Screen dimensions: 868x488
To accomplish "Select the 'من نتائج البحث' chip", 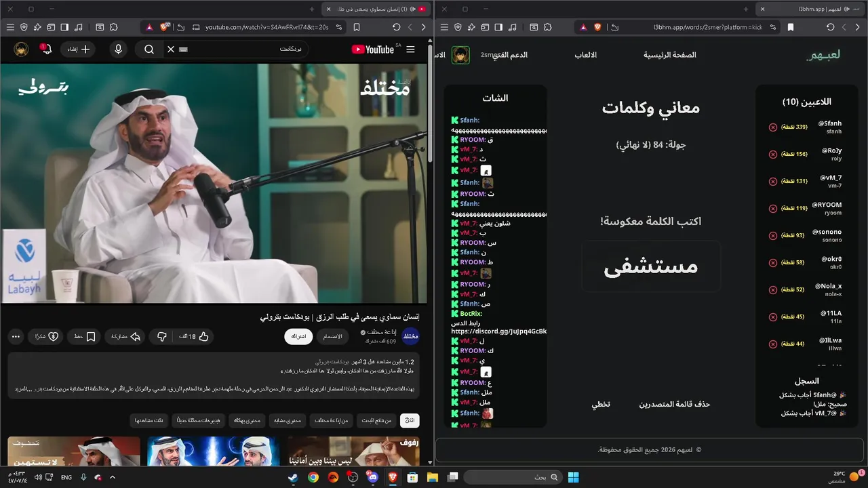I will [376, 421].
